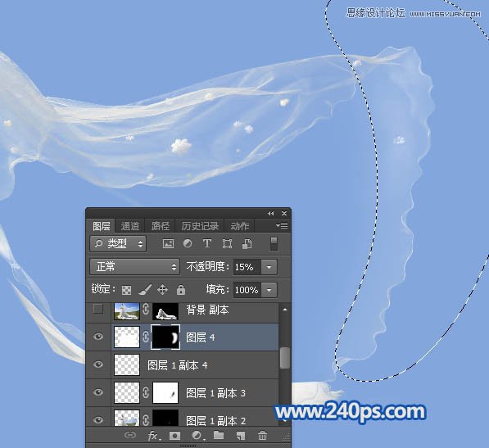Open the fx layer styles menu
The width and height of the screenshot is (489, 448).
pos(153,436)
